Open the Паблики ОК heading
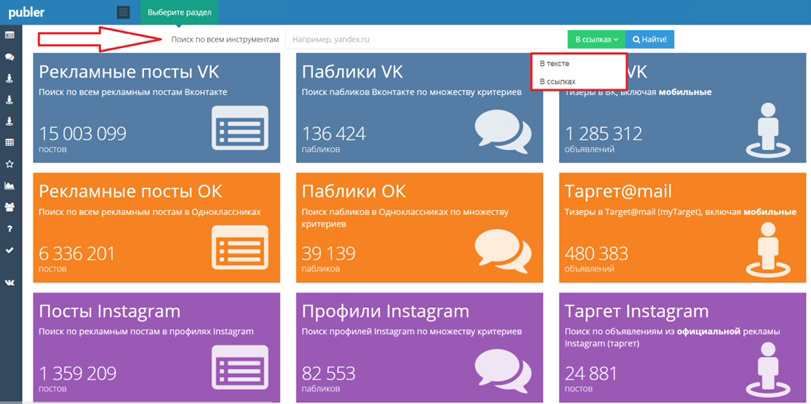The height and width of the screenshot is (404, 811). pyautogui.click(x=354, y=191)
